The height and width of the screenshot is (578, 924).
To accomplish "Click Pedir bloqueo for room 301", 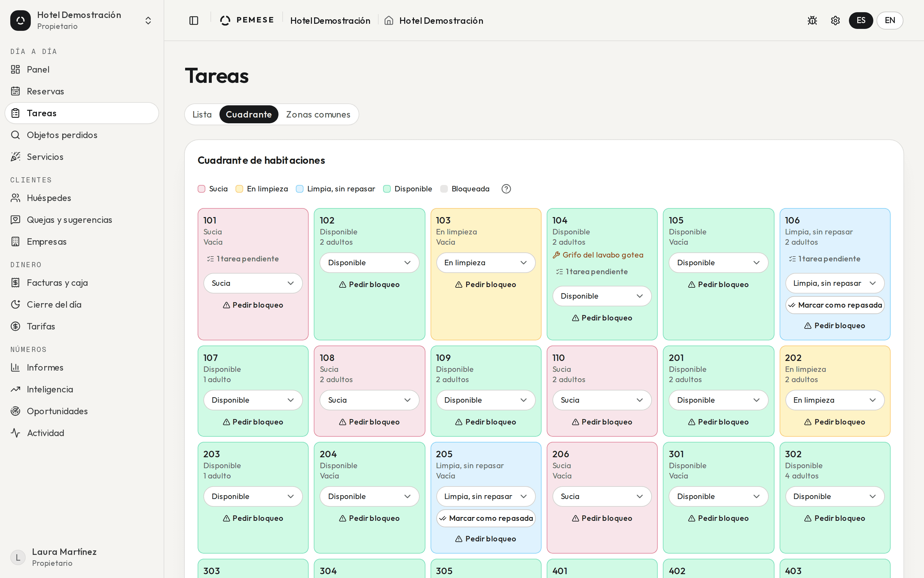I will [x=718, y=518].
